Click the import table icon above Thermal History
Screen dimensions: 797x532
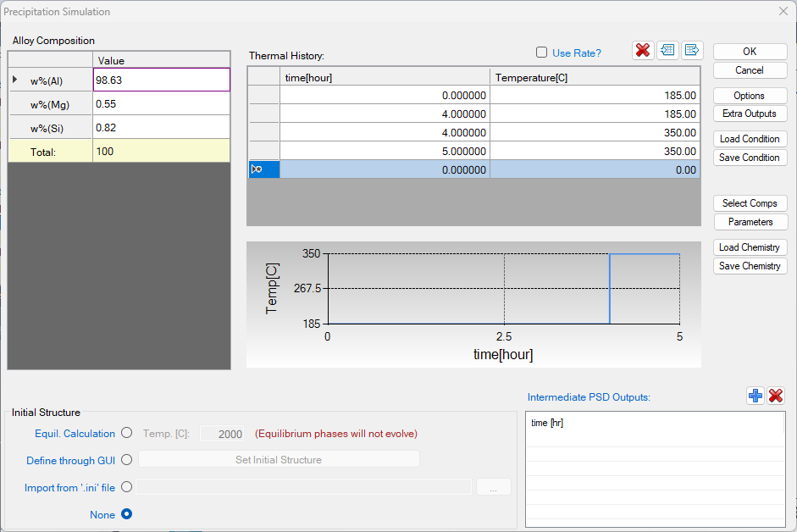tap(667, 51)
